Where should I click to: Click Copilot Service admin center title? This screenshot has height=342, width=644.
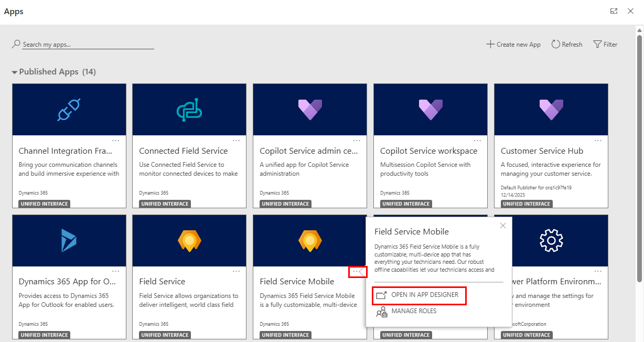[x=309, y=151]
